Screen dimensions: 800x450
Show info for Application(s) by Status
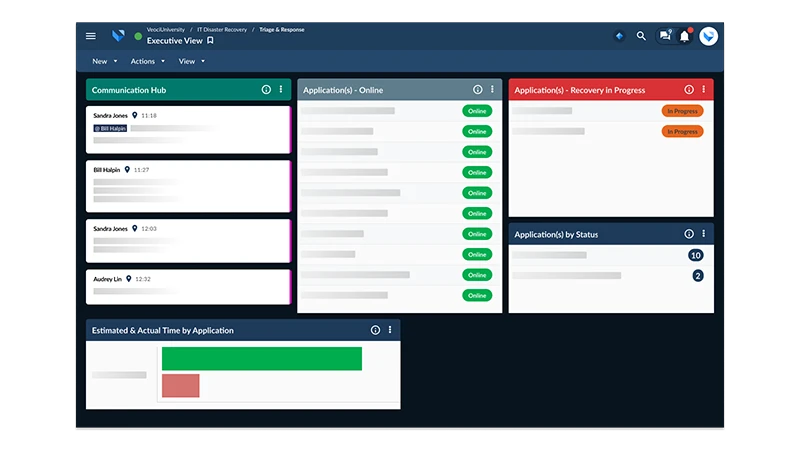pos(689,234)
